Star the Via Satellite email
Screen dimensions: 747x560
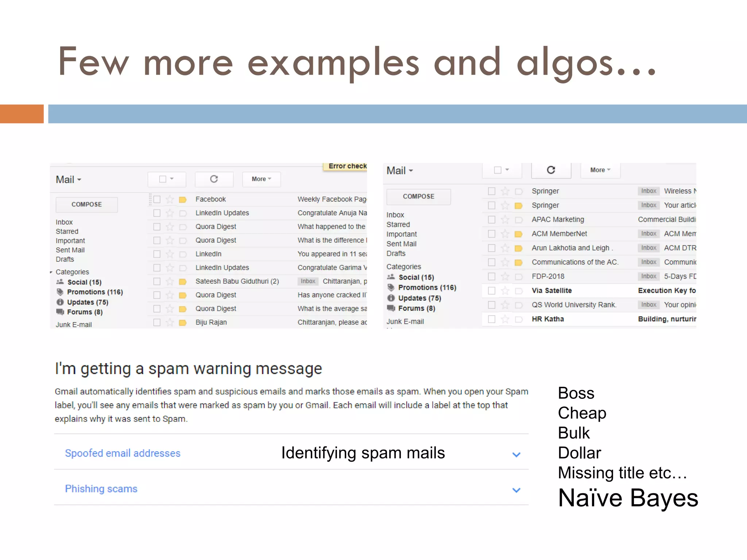pos(505,291)
